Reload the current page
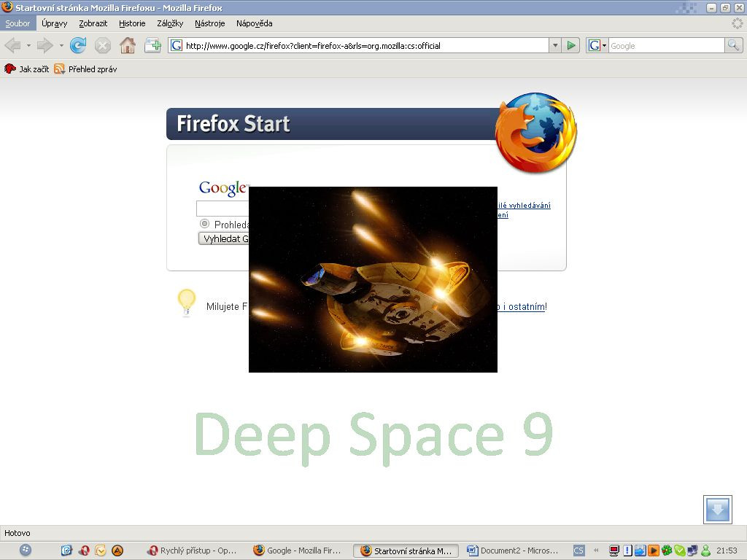This screenshot has width=747, height=560. [x=77, y=46]
